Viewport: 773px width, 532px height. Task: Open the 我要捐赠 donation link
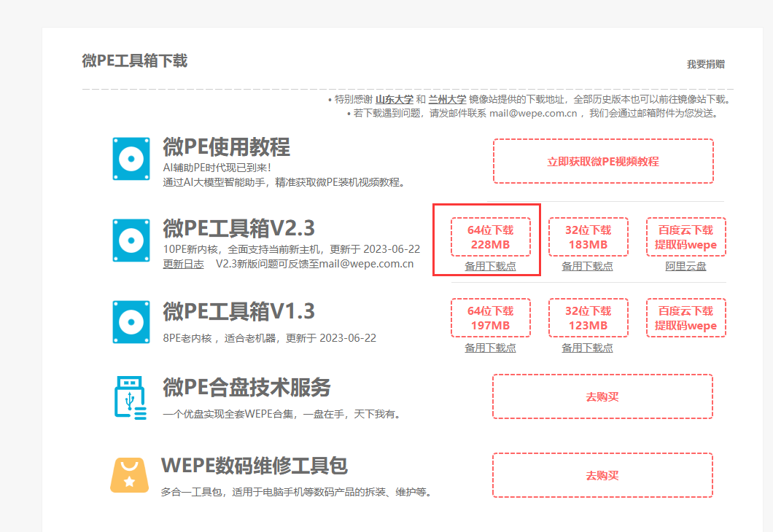coord(705,64)
